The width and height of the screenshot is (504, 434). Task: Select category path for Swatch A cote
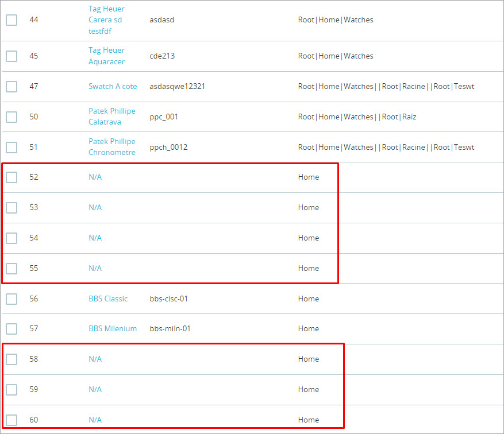tap(386, 86)
